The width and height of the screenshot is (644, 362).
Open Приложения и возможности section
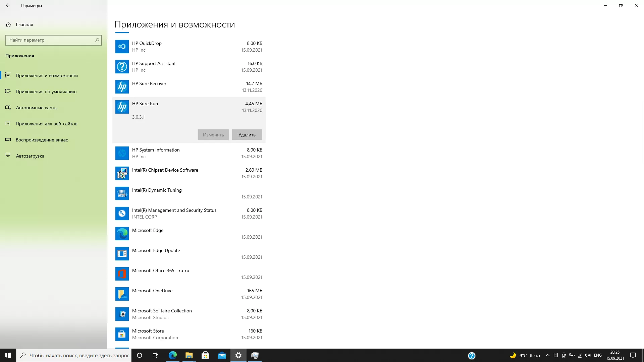coord(47,75)
